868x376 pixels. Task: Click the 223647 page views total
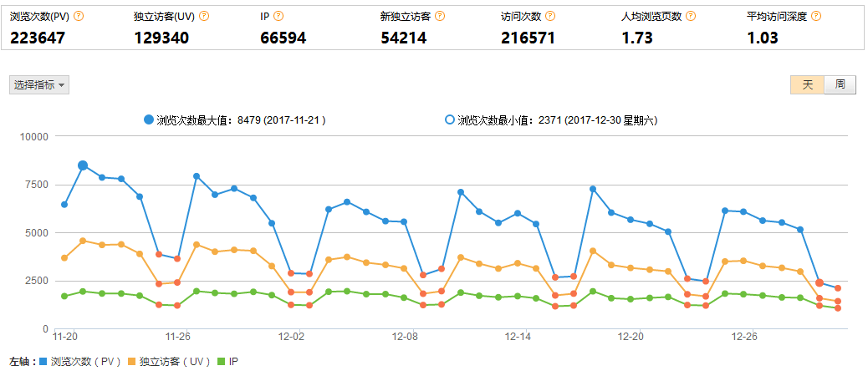[x=38, y=38]
